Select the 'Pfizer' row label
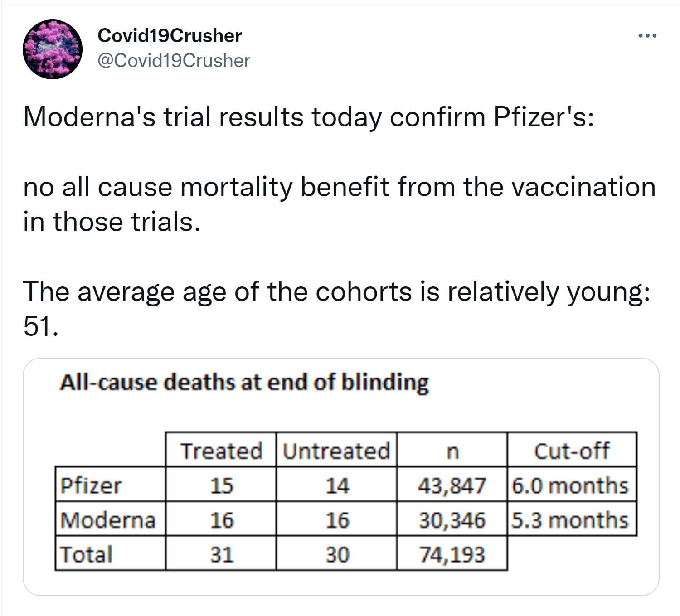Image resolution: width=680 pixels, height=616 pixels. coord(91,485)
